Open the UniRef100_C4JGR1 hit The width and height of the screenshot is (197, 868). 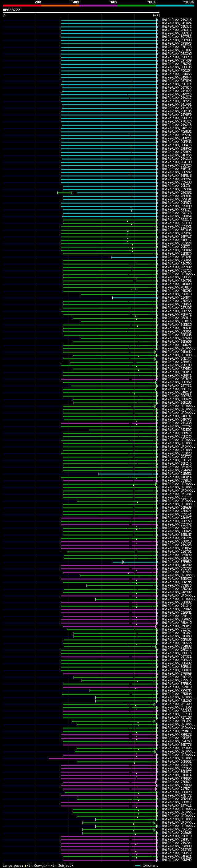[176, 345]
